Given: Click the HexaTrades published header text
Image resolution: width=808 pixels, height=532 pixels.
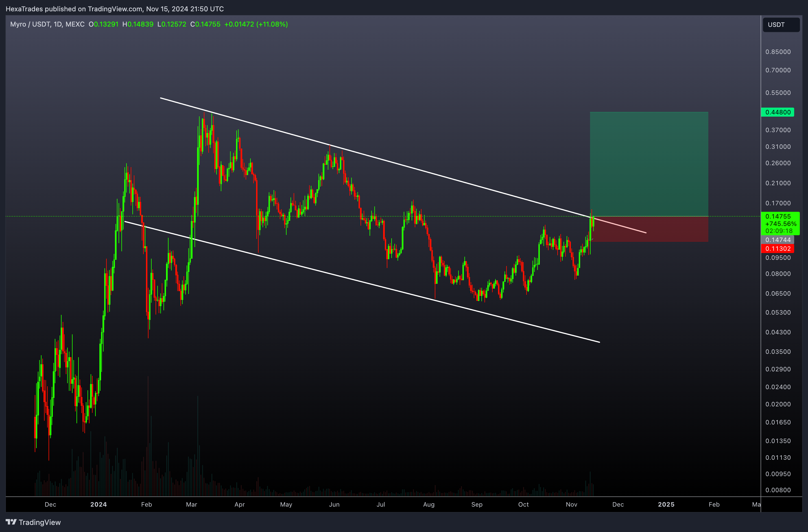Looking at the screenshot, I should (x=115, y=9).
